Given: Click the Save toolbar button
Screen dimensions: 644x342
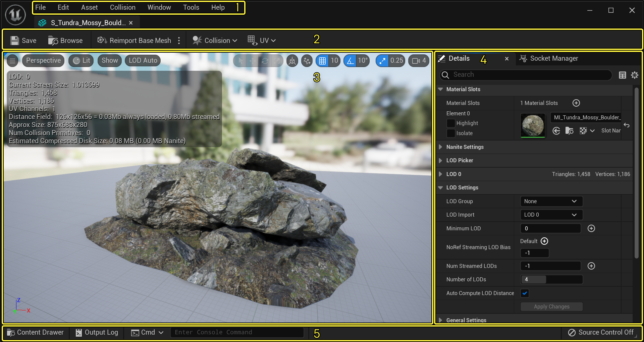Looking at the screenshot, I should click(x=23, y=41).
